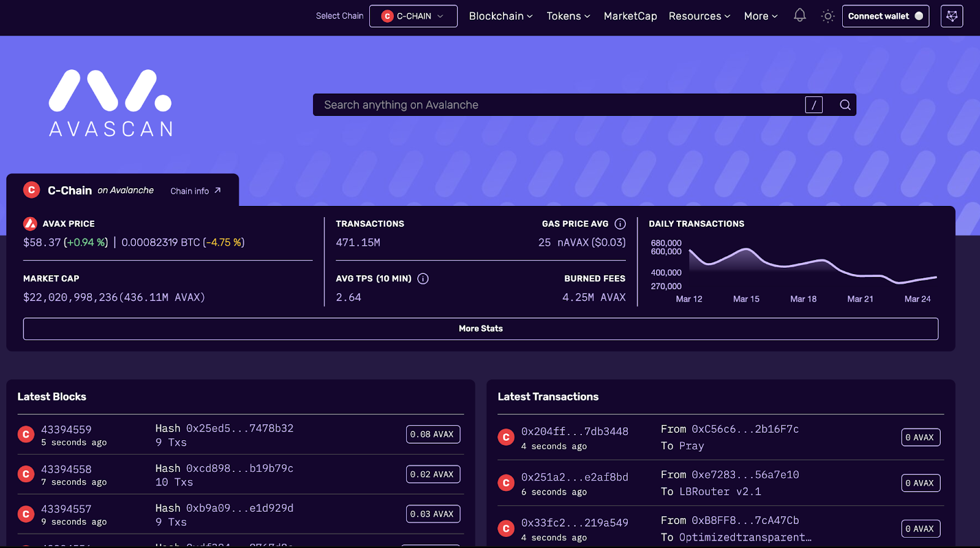The image size is (980, 548).
Task: Open sender address 0xe7283...56a7e10
Action: pos(745,475)
